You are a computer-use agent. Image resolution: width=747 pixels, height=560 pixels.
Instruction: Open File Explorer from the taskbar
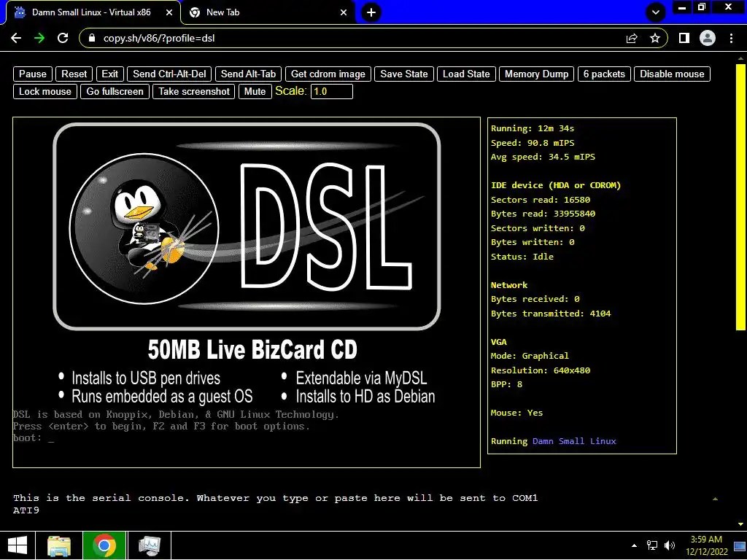pyautogui.click(x=59, y=545)
